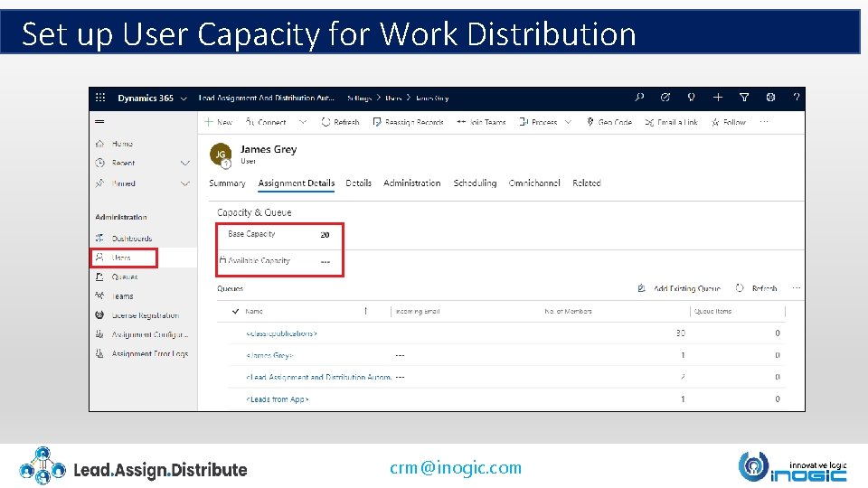Switch to the Scheduling tab
868x488 pixels.
pos(475,183)
